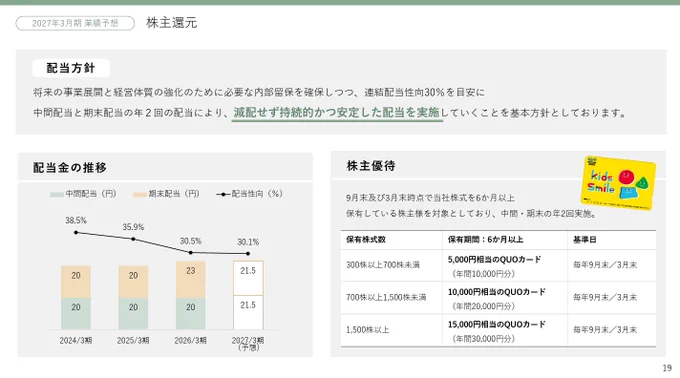The image size is (680, 378).
Task: Click the 2024/3期 payout ratio line point
Action: click(x=76, y=233)
